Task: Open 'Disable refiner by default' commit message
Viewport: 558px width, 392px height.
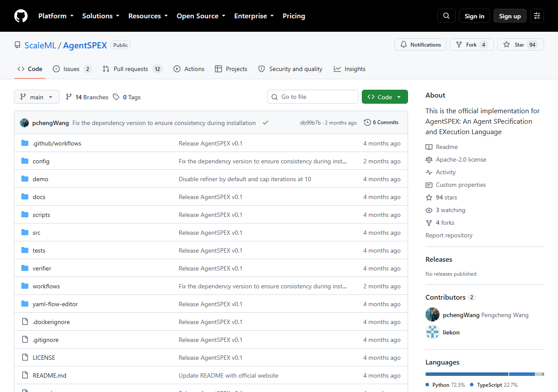Action: (x=245, y=179)
